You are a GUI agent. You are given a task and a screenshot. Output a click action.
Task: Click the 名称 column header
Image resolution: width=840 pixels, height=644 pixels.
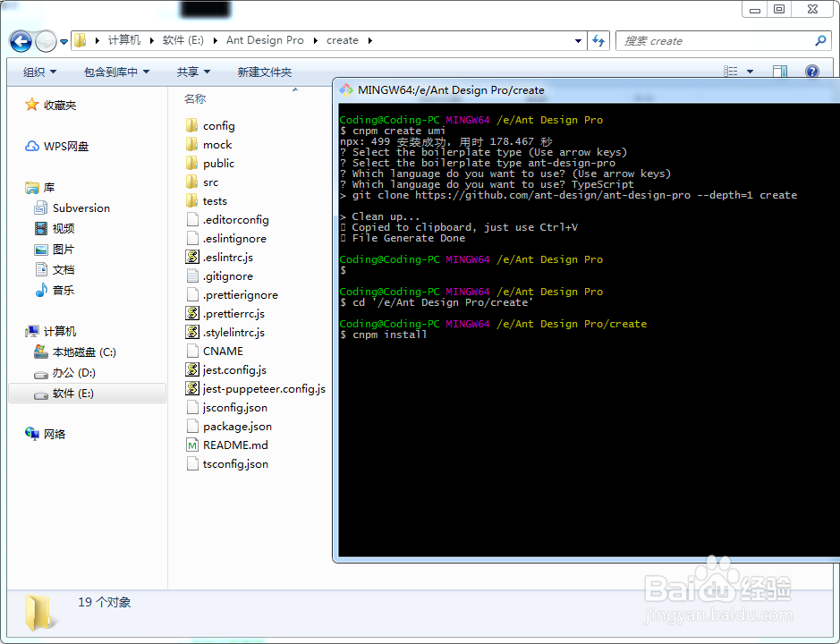click(x=195, y=98)
